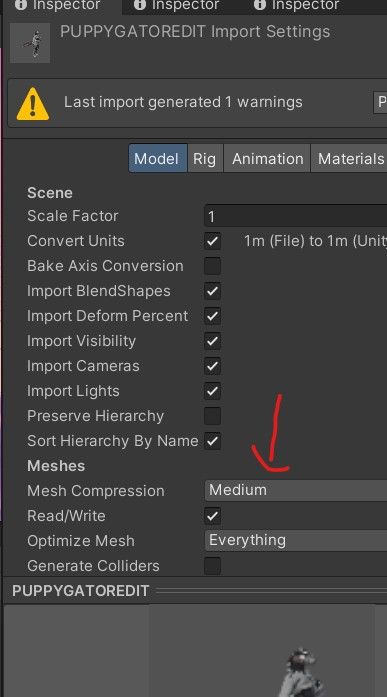This screenshot has width=387, height=697.
Task: Click the 'Meshes' section heading
Action: pos(56,466)
